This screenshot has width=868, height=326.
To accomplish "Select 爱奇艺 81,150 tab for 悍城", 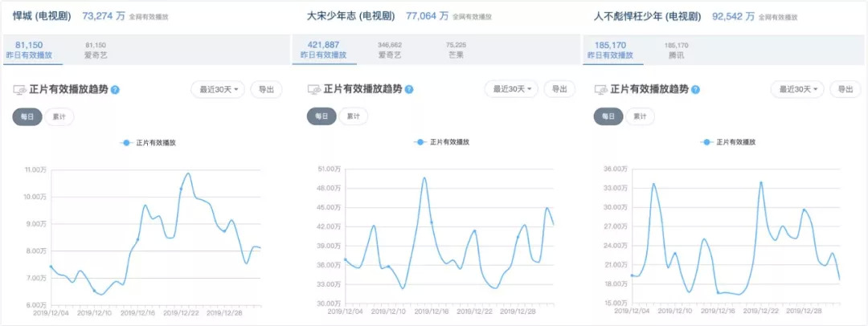I will (x=96, y=50).
